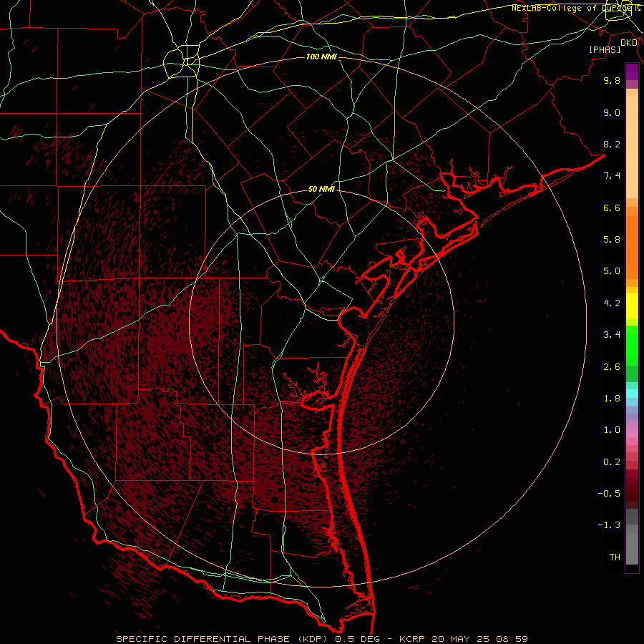Click the 7.4 value on the color scale

tap(612, 176)
